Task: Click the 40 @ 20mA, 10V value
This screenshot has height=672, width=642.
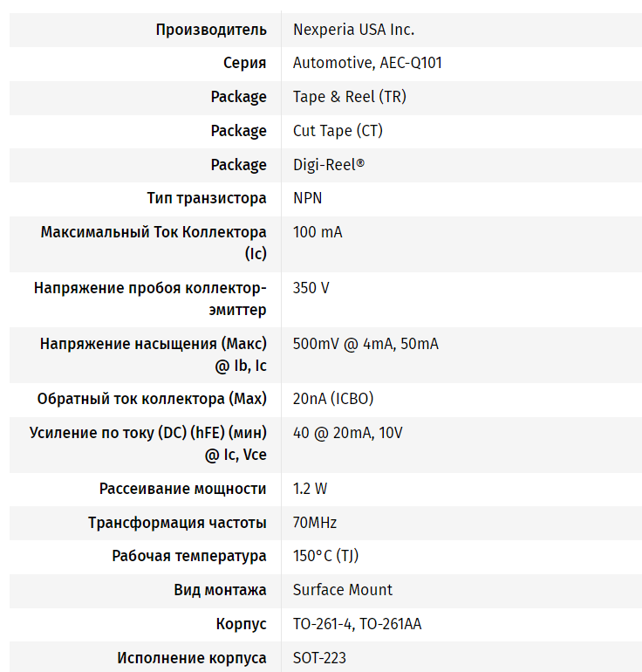Action: tap(347, 433)
